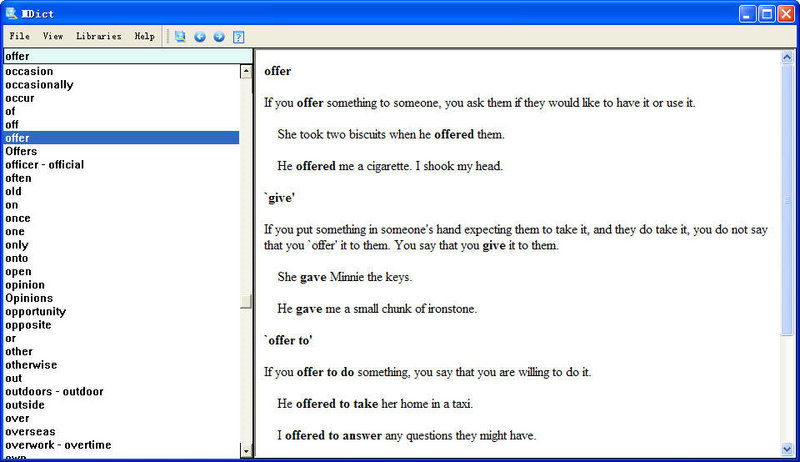Image resolution: width=800 pixels, height=462 pixels.
Task: Open the Libraries menu
Action: point(98,37)
